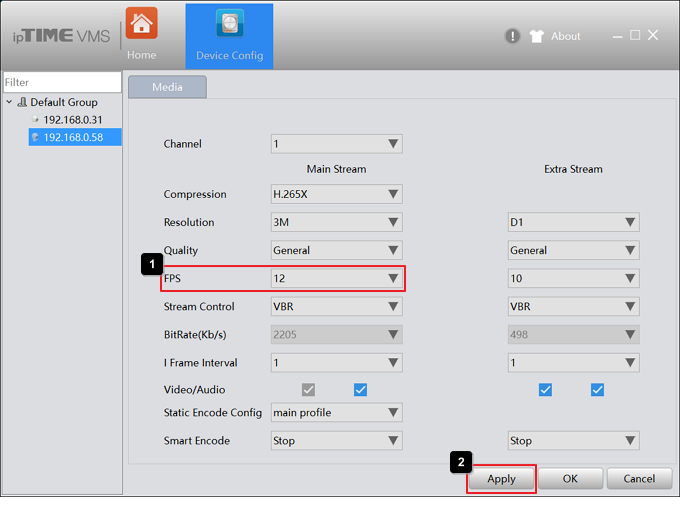Click the shirt skin icon
The height and width of the screenshot is (514, 680).
(x=536, y=36)
